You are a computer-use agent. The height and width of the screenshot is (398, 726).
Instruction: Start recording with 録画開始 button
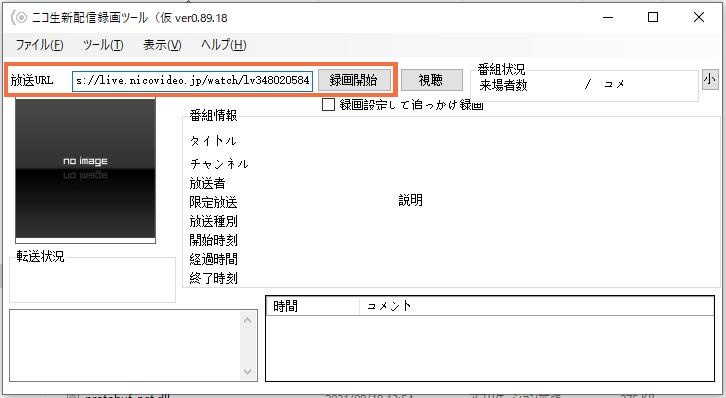coord(354,80)
